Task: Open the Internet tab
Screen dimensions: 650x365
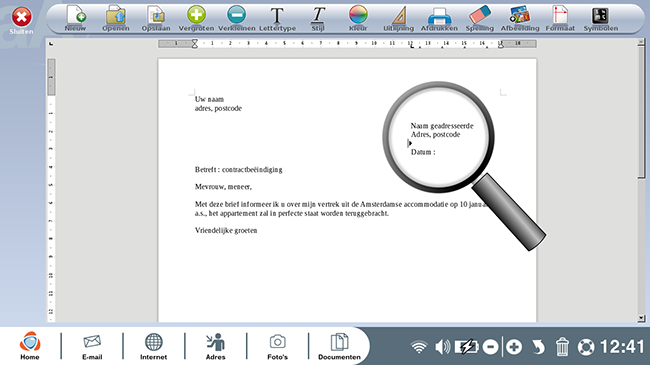Action: pyautogui.click(x=153, y=347)
